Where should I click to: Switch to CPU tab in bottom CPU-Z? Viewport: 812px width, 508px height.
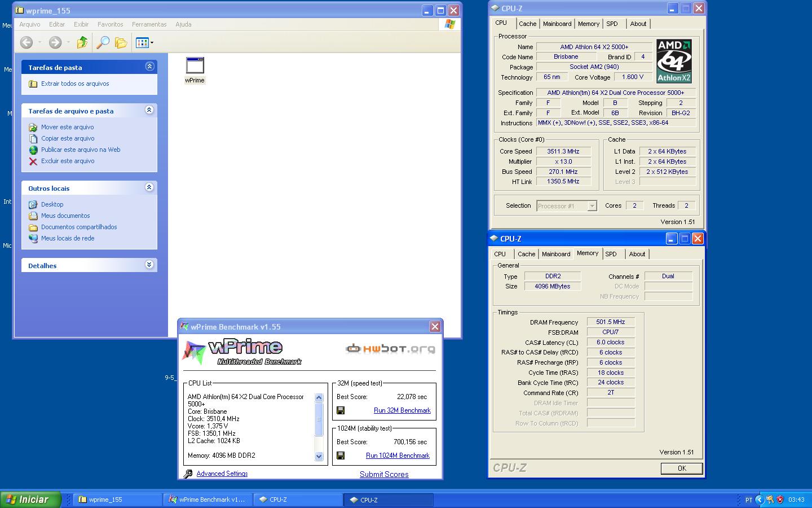pos(500,254)
